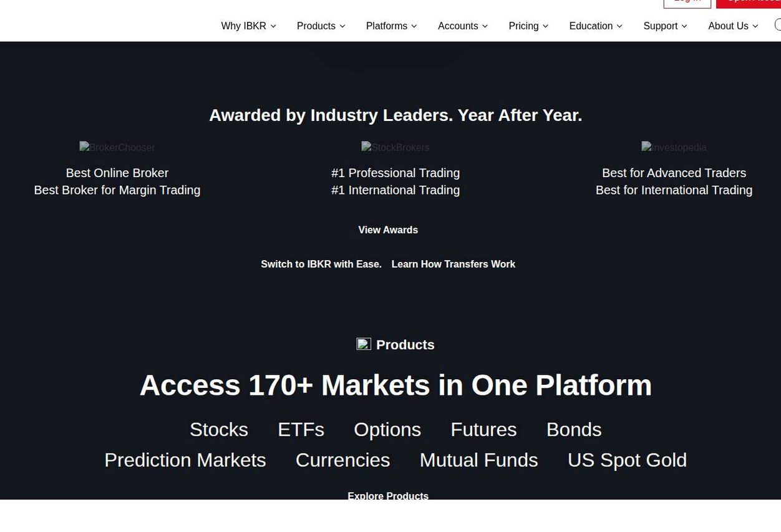The image size is (781, 532).
Task: Click '#1 International Trading' award text
Action: click(395, 190)
